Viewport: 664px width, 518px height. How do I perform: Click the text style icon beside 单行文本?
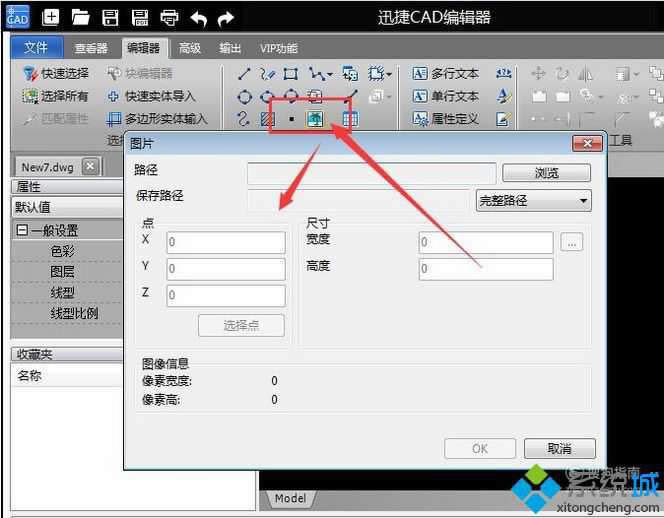click(504, 96)
